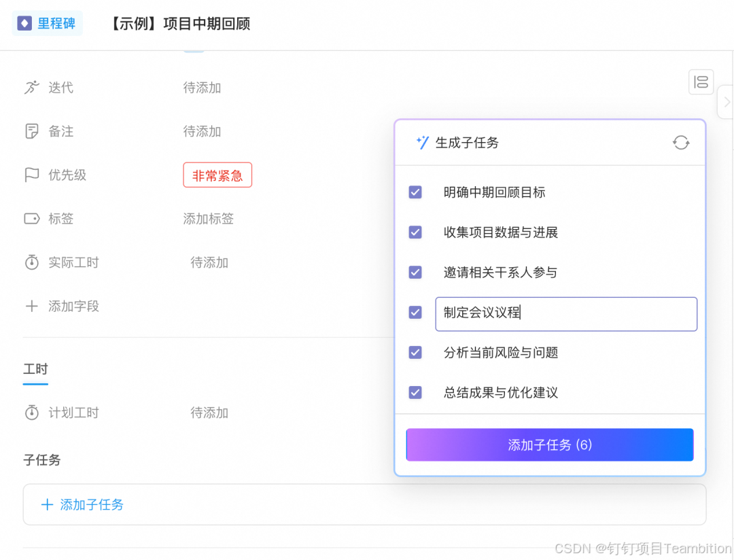Add a note via 待添加 next to 备注
The image size is (734, 560).
(202, 131)
